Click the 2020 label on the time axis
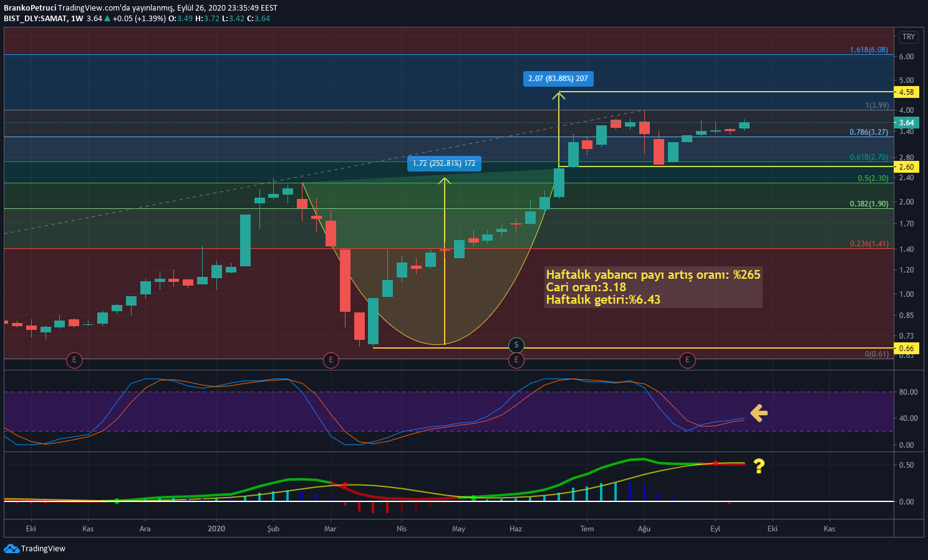 [216, 529]
